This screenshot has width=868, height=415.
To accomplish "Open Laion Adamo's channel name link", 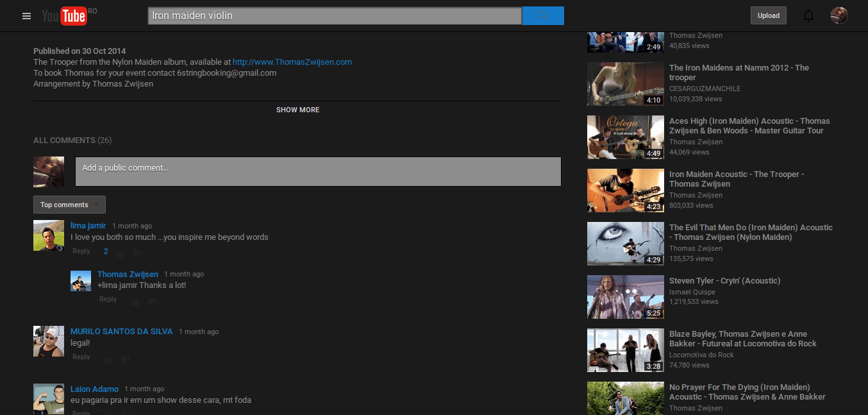I will (x=94, y=389).
